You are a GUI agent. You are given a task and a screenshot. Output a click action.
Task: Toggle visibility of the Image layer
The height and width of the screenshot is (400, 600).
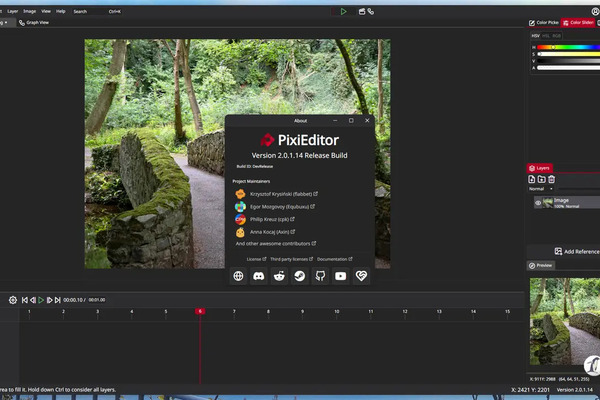pos(538,203)
